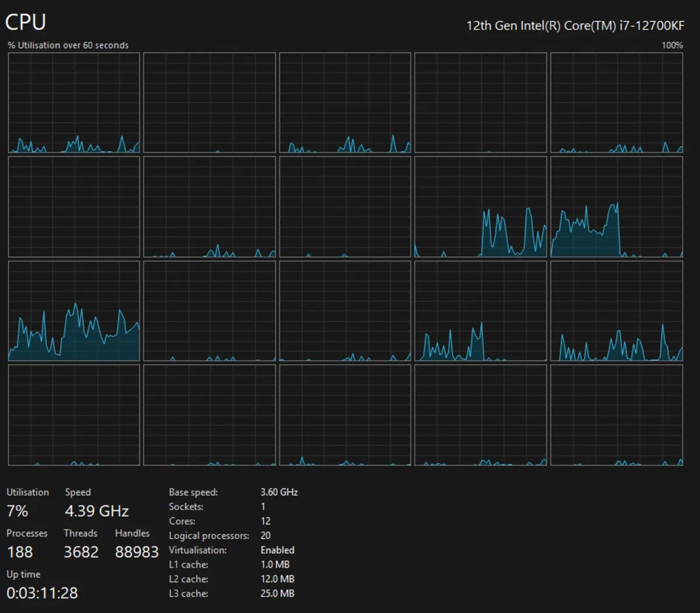Click the CPU heading
700x613 pixels.
[26, 22]
